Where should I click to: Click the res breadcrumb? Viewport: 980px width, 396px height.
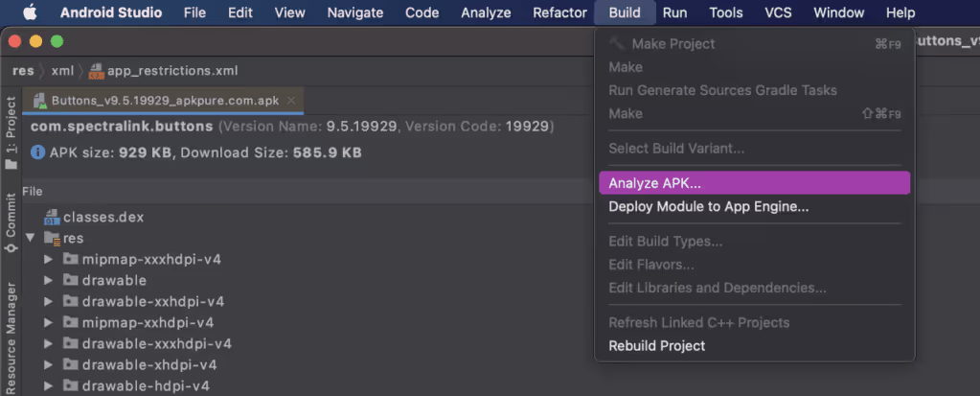(x=23, y=71)
